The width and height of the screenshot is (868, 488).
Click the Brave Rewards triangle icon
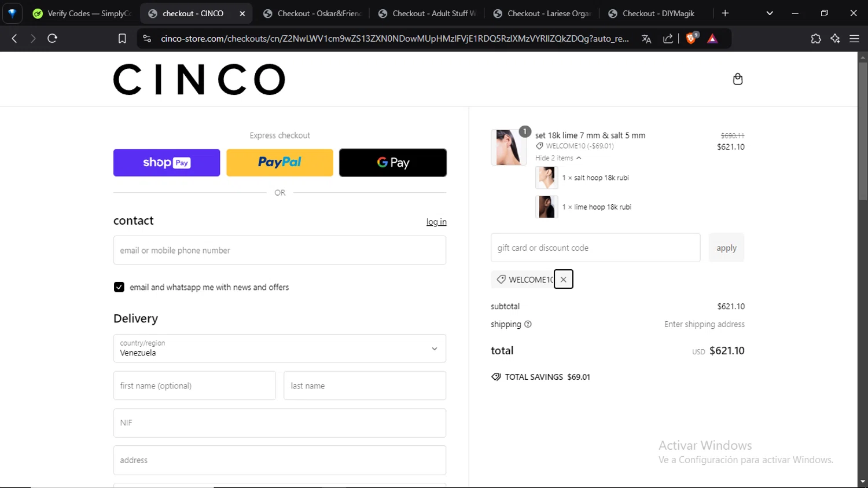tap(712, 39)
